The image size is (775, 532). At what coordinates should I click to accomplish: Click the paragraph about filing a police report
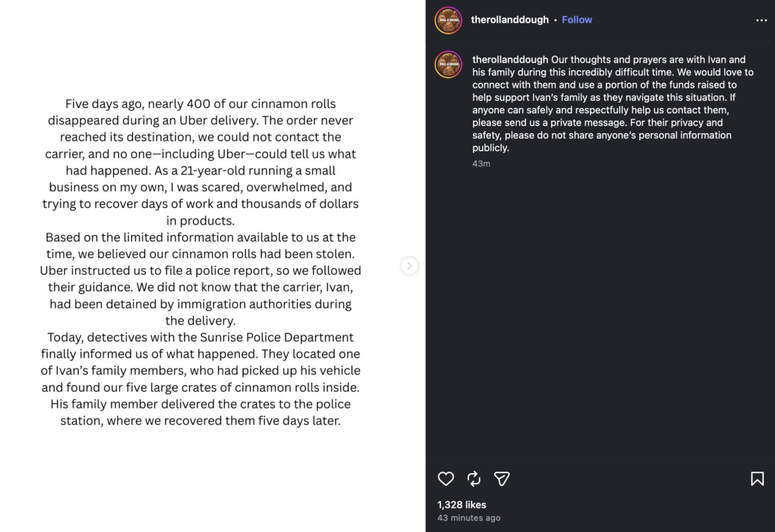coord(201,278)
